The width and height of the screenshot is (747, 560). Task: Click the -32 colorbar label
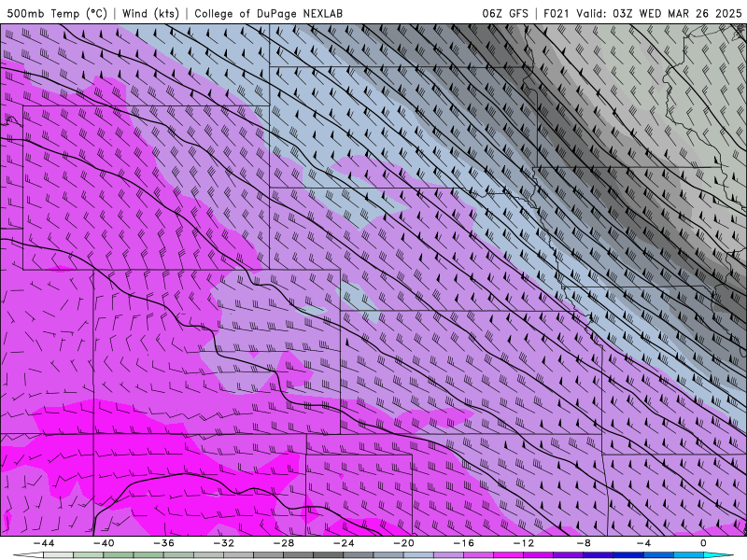point(223,543)
